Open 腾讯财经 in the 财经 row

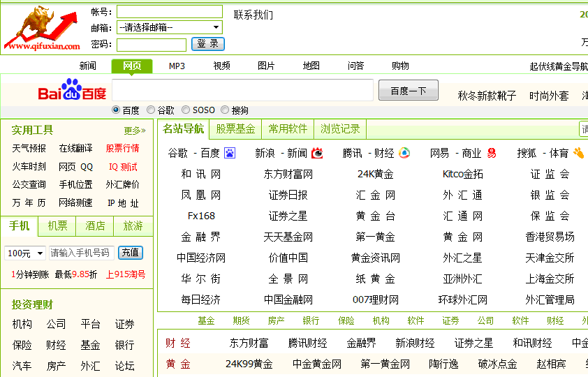pyautogui.click(x=307, y=343)
